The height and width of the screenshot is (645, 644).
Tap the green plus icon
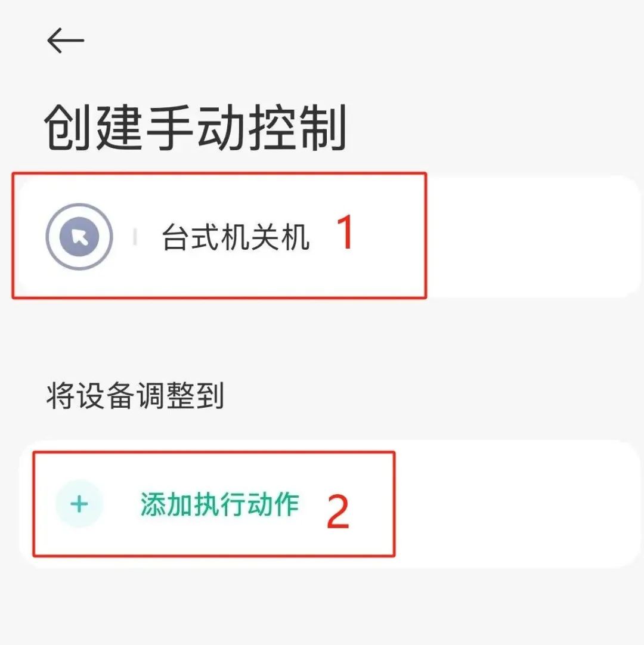coord(79,504)
